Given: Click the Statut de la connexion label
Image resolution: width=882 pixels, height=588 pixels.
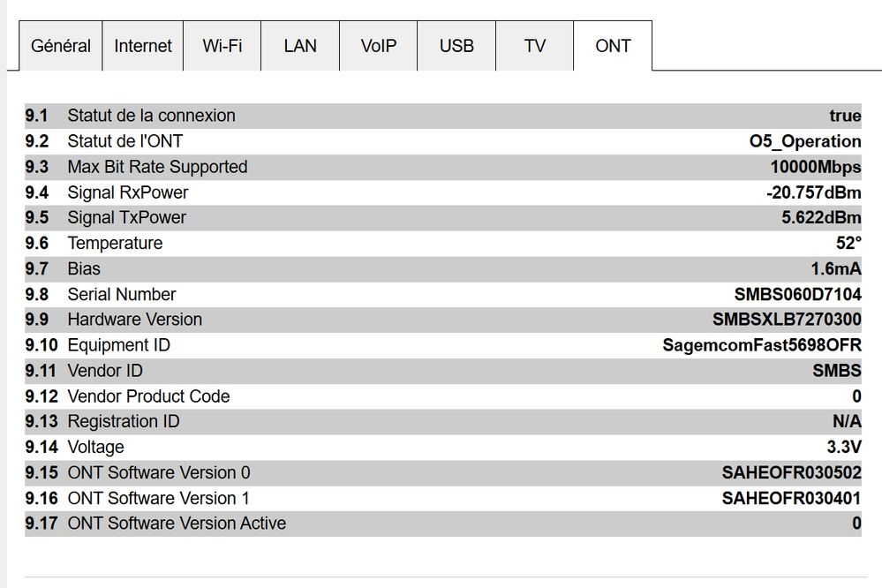Looking at the screenshot, I should (x=151, y=116).
